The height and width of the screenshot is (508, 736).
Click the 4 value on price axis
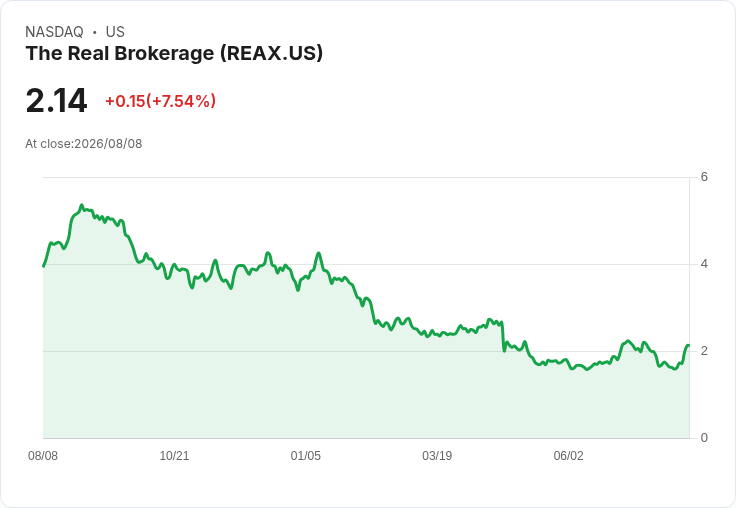[704, 264]
